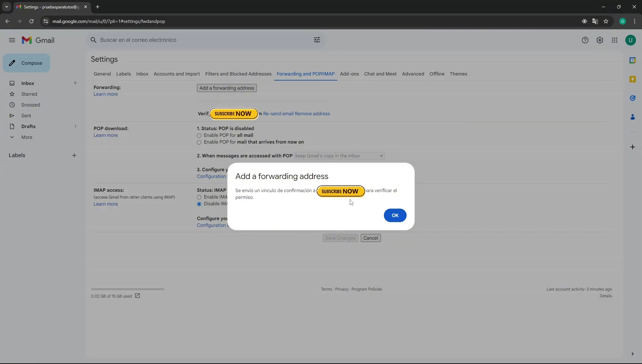The image size is (642, 364).
Task: Open the translate page icon
Action: click(x=595, y=21)
